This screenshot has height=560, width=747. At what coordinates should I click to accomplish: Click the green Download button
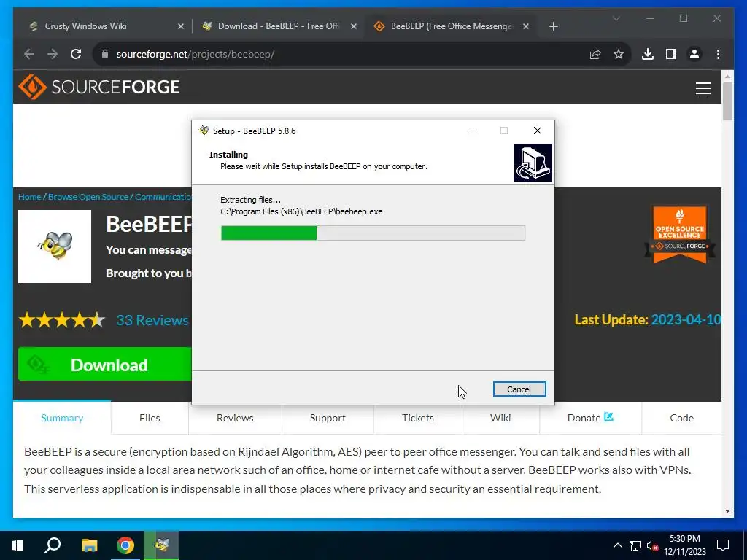[x=105, y=365]
